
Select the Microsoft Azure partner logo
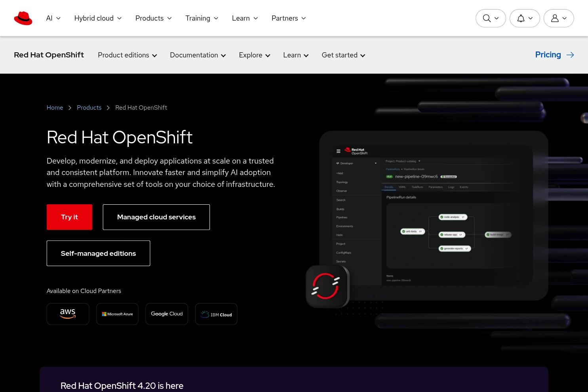point(117,314)
